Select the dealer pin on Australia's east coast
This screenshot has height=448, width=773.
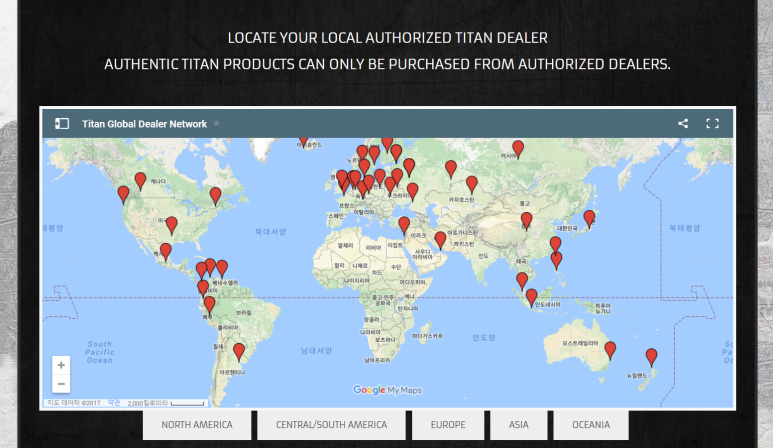click(x=610, y=350)
